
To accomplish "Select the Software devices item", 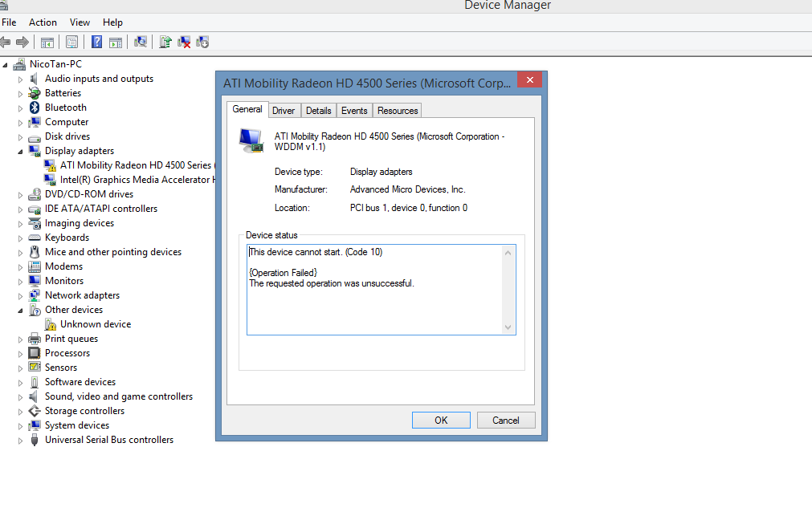I will pos(80,382).
